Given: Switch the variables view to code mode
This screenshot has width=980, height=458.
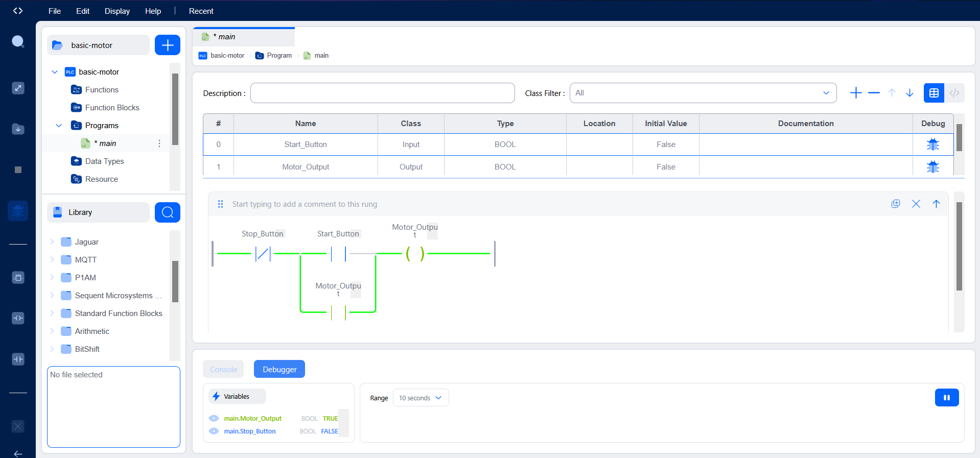Looking at the screenshot, I should (x=954, y=93).
